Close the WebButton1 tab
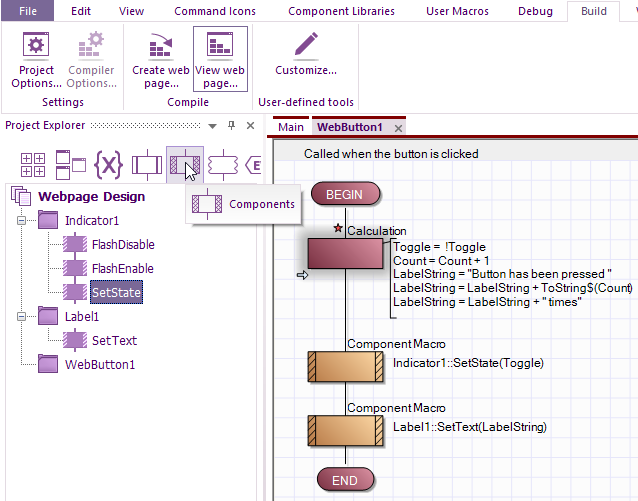 (x=398, y=128)
